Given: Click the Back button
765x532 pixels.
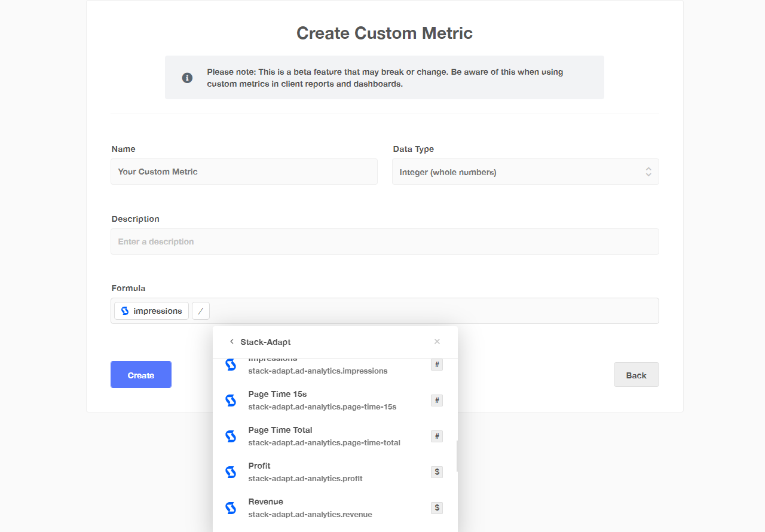Looking at the screenshot, I should pos(637,375).
